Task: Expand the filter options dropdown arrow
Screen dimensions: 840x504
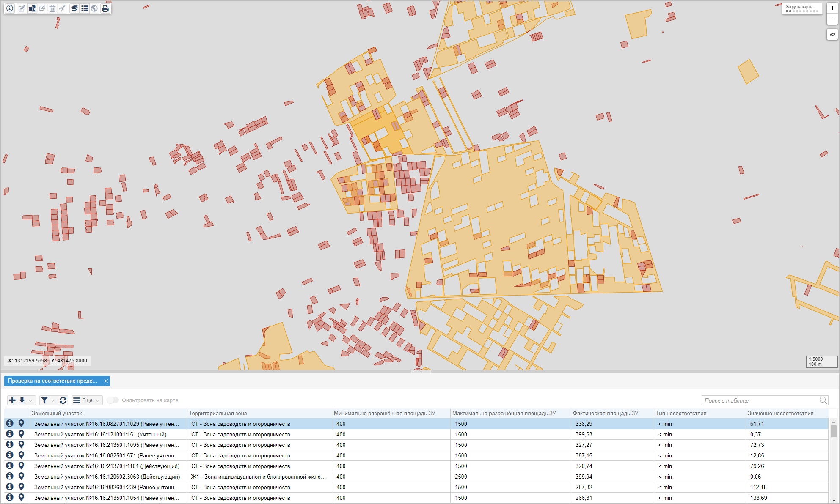Action: (53, 400)
